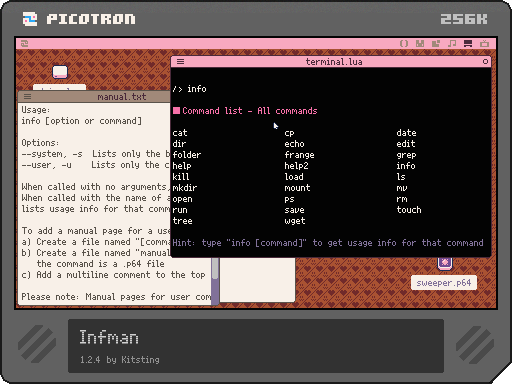Click the 'cat' command in the terminal
Screen dimensions: 512x384
[180, 133]
